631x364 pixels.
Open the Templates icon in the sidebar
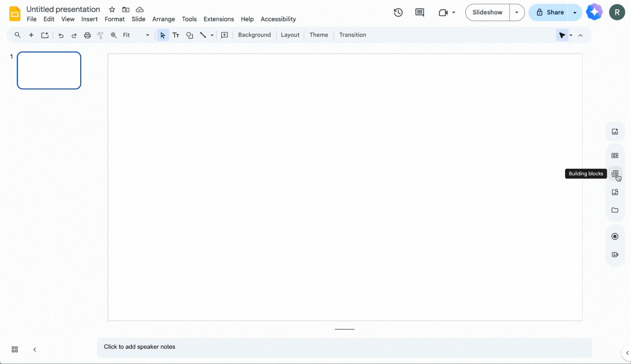(x=614, y=155)
